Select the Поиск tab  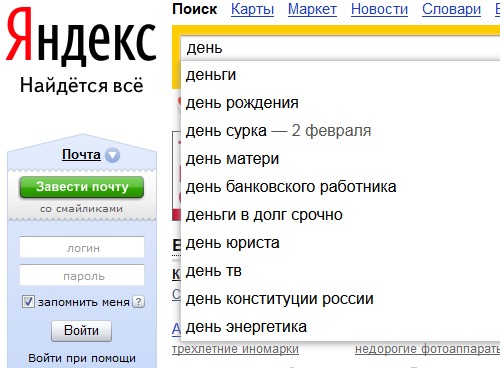pyautogui.click(x=195, y=9)
